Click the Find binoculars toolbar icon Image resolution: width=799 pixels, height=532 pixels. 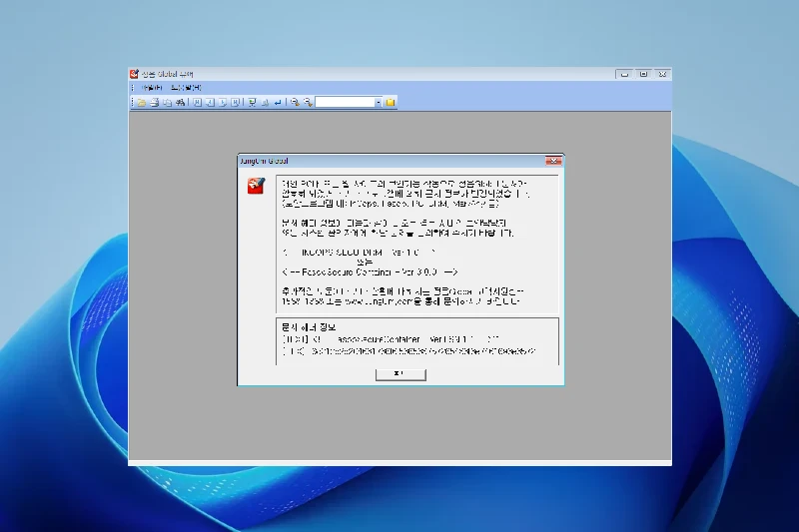(x=180, y=103)
